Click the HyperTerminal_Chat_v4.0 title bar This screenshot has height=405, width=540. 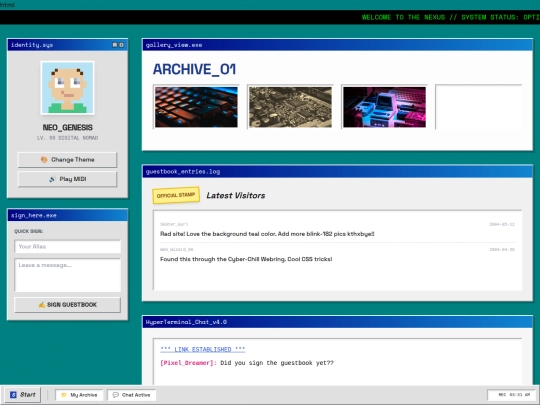[338, 322]
